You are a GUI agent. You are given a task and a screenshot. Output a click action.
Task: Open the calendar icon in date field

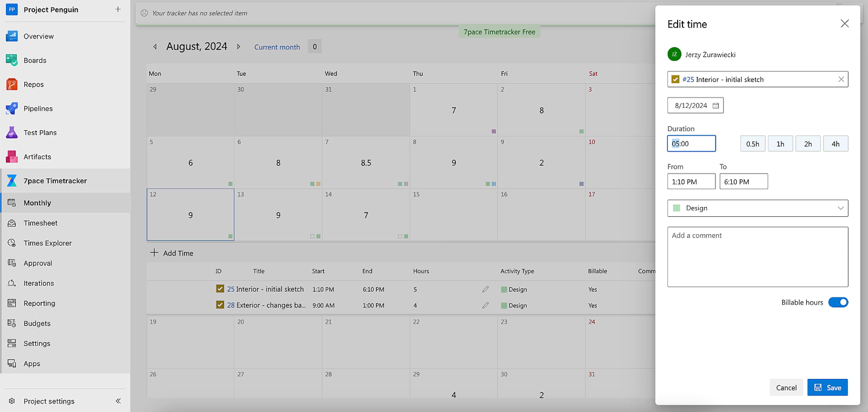pos(716,106)
